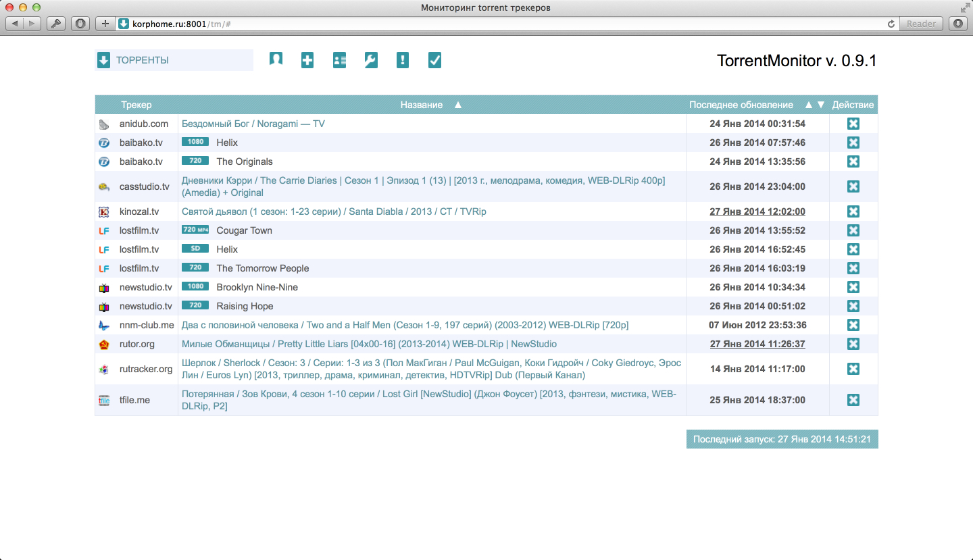Click the kinozal.tv tracker name
The width and height of the screenshot is (973, 560).
139,211
